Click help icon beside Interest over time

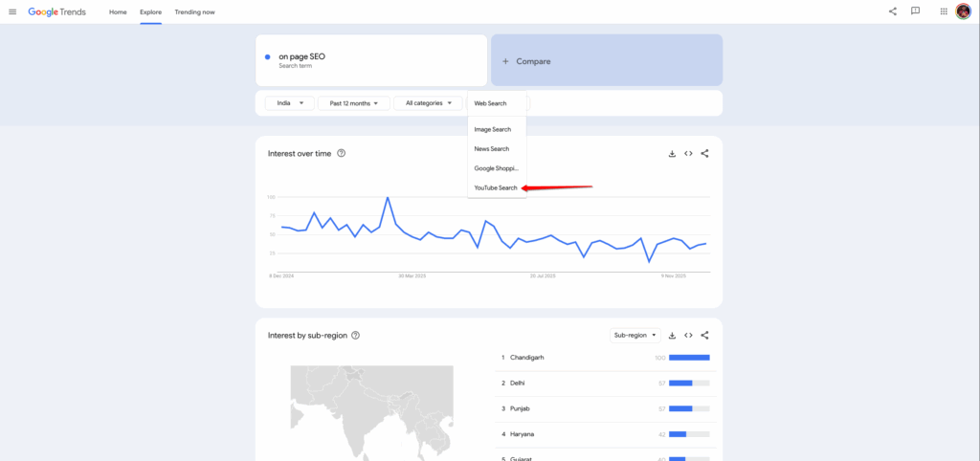pyautogui.click(x=342, y=153)
